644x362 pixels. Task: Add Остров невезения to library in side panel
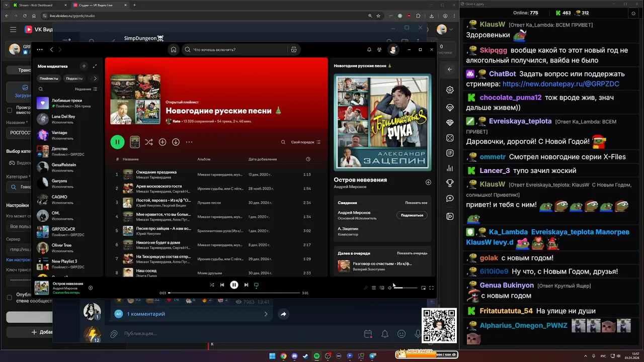428,183
